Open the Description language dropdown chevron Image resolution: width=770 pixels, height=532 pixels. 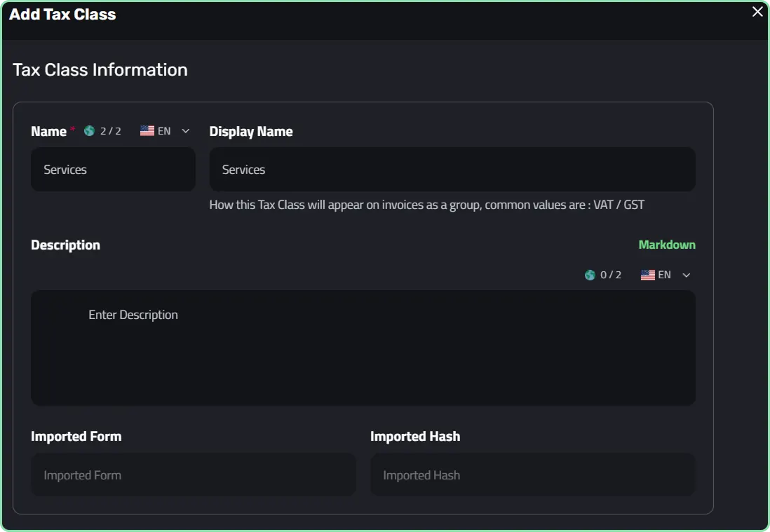pyautogui.click(x=687, y=275)
